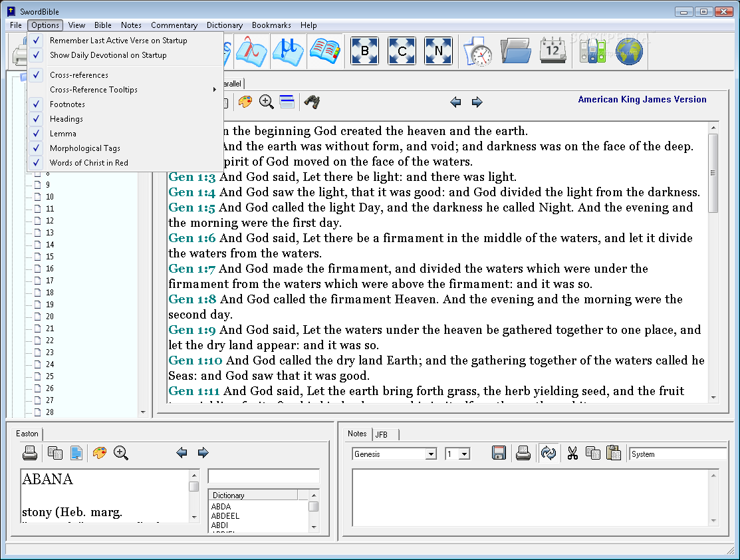This screenshot has width=740, height=560.
Task: Click the zoom magnifier in Easton pane
Action: [121, 453]
